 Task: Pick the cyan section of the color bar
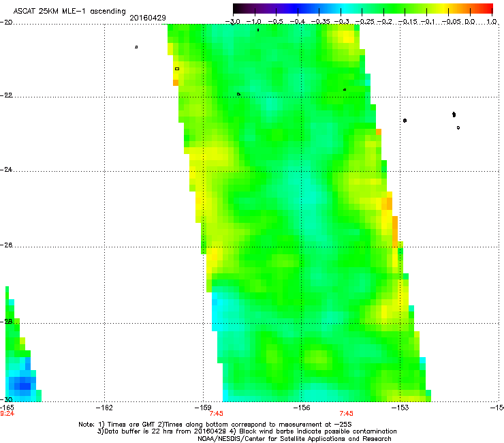[x=345, y=8]
